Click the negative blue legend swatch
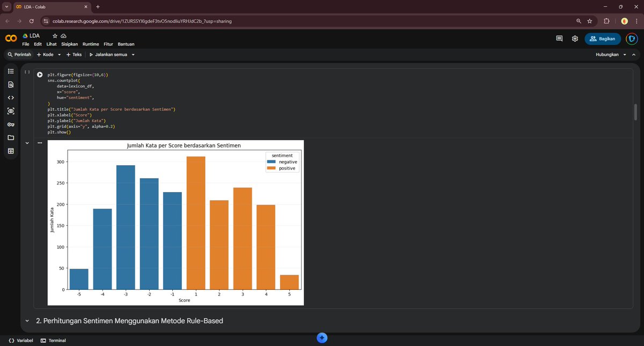644x346 pixels. (x=271, y=161)
